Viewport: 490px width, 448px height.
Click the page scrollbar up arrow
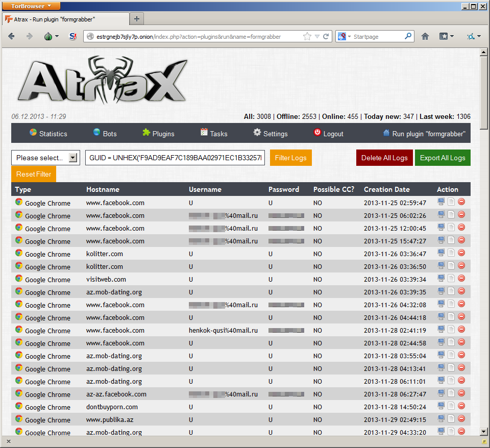(x=483, y=52)
